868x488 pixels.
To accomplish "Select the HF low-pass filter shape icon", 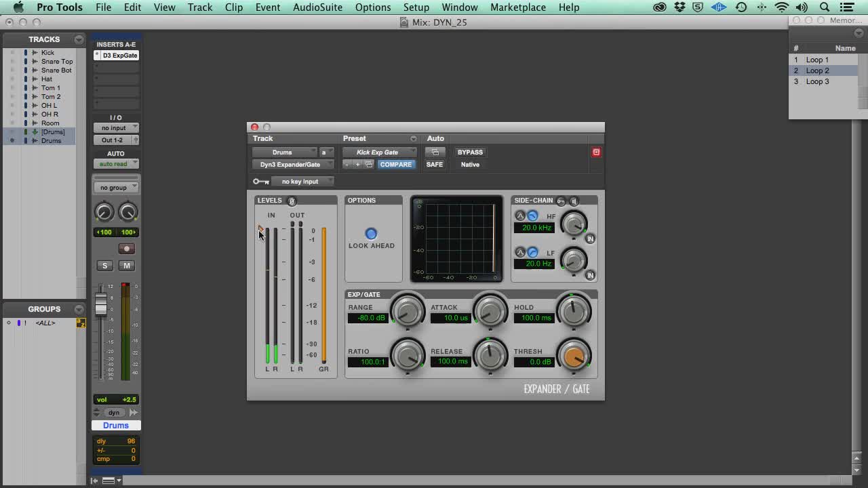I will click(532, 216).
